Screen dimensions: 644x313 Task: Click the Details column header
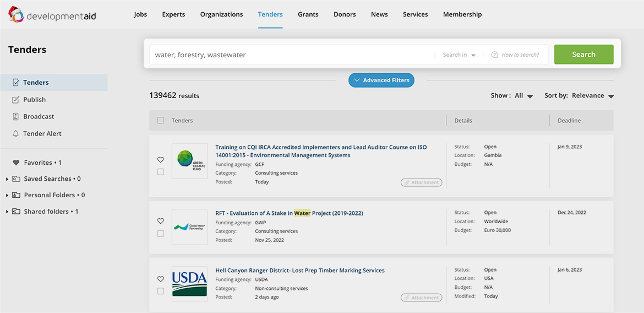tap(463, 121)
